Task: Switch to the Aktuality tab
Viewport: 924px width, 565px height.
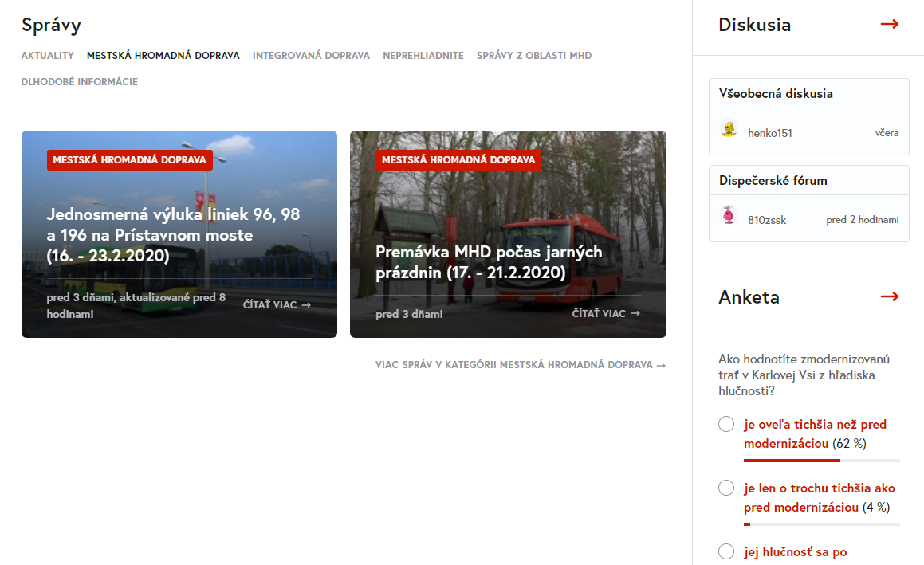Action: coord(47,56)
